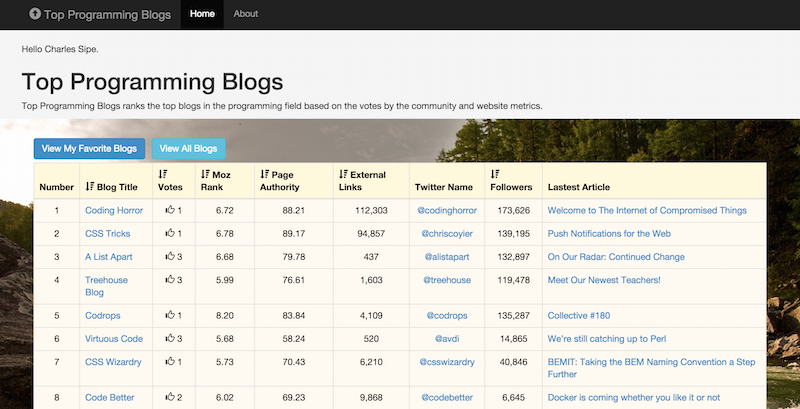
Task: Click CSS Tricks page authority 89.17
Action: pos(294,234)
